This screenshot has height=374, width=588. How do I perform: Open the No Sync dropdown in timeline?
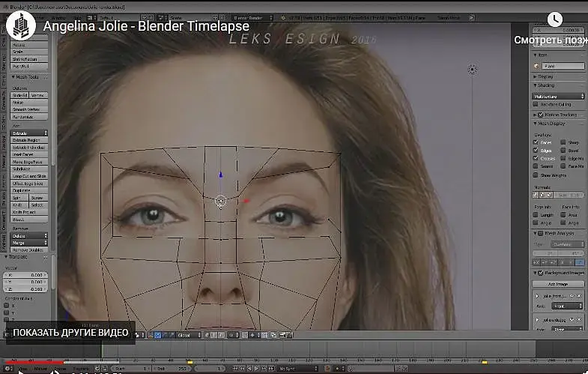point(298,369)
